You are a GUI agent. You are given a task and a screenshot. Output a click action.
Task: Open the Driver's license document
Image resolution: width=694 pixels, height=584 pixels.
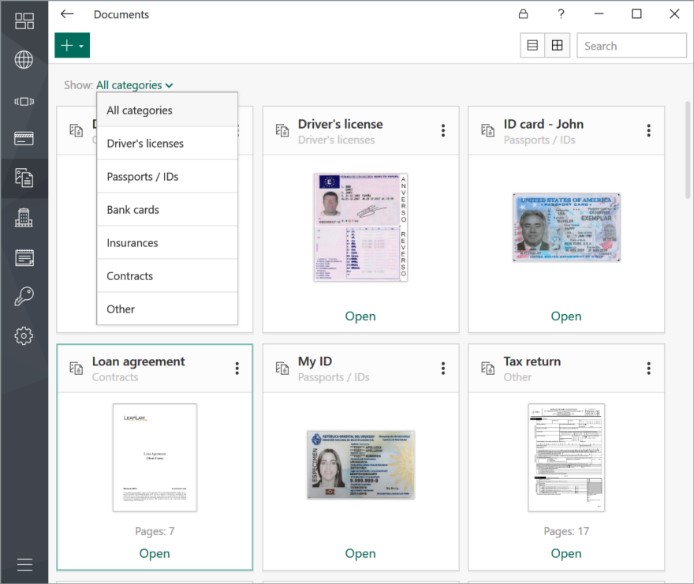[x=360, y=316]
